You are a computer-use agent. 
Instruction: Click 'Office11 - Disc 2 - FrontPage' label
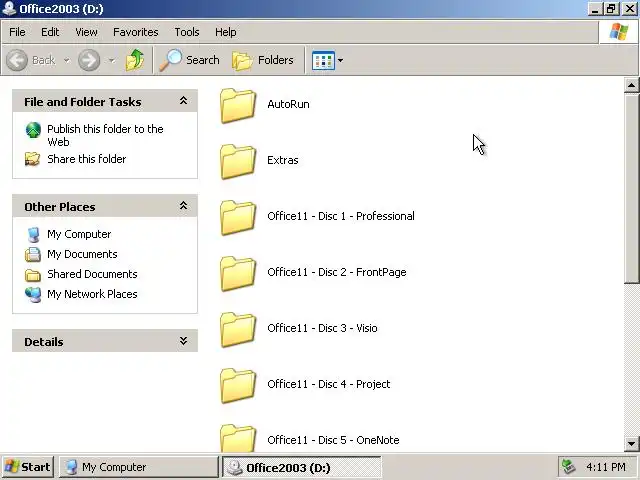click(337, 272)
